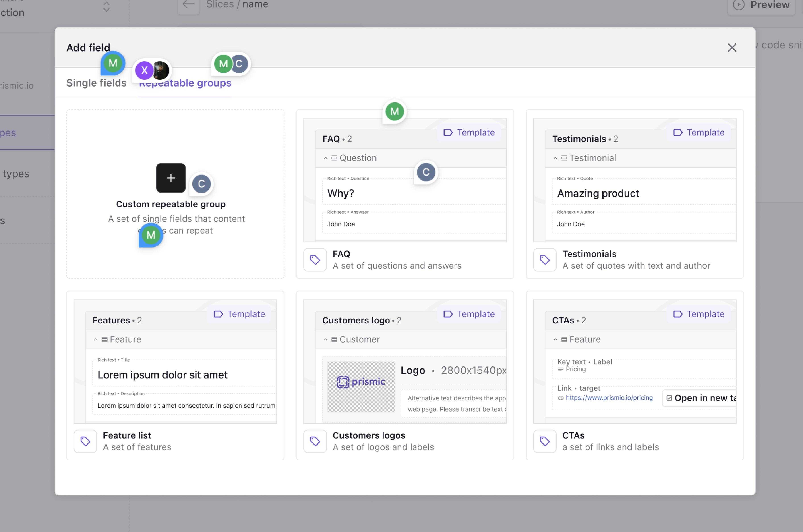The image size is (803, 532).
Task: Click the Template badge on Testimonials card
Action: coord(699,133)
